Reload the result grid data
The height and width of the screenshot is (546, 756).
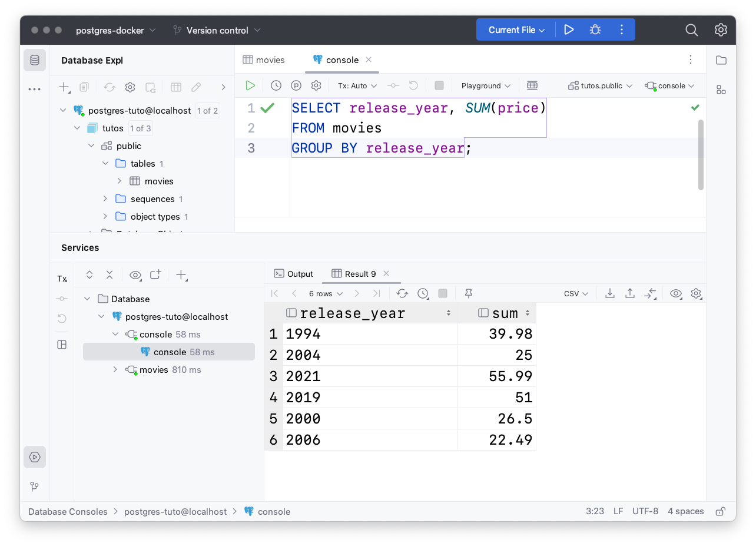402,293
